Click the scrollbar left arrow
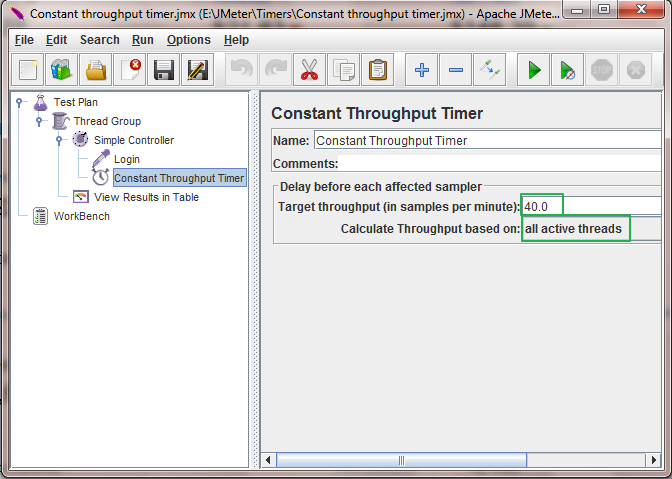The image size is (672, 479). click(x=268, y=460)
